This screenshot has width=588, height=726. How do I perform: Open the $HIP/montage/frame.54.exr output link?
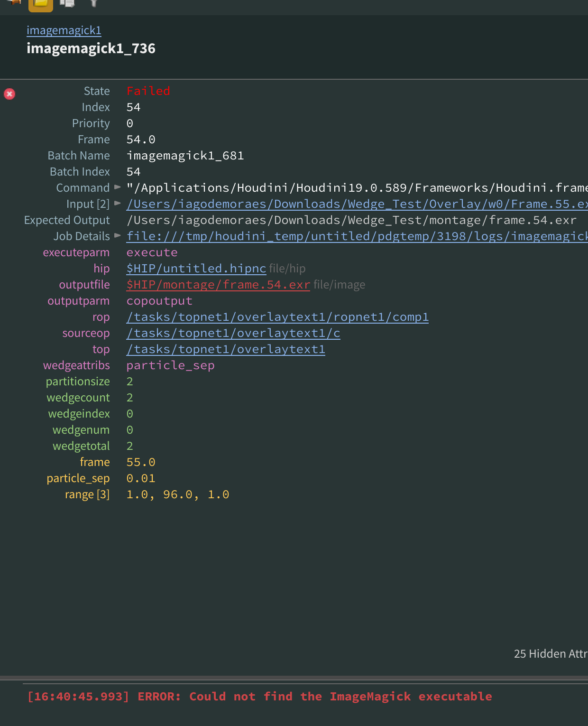pyautogui.click(x=218, y=285)
